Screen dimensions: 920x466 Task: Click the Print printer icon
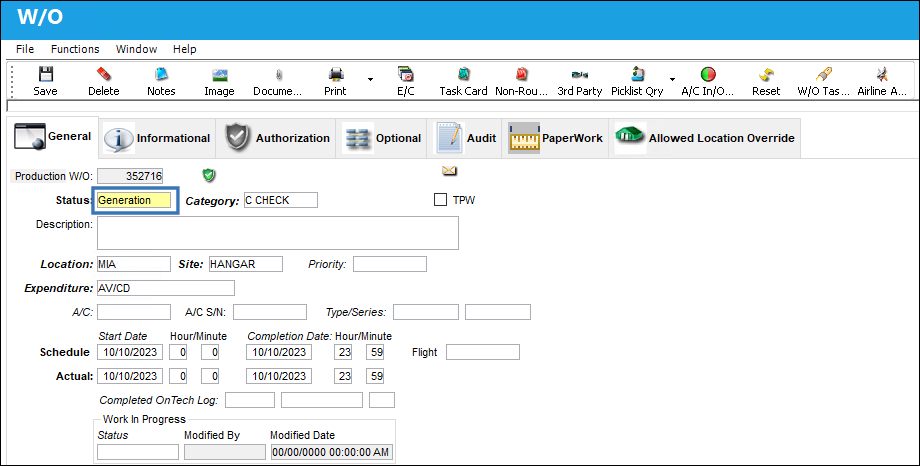(336, 74)
